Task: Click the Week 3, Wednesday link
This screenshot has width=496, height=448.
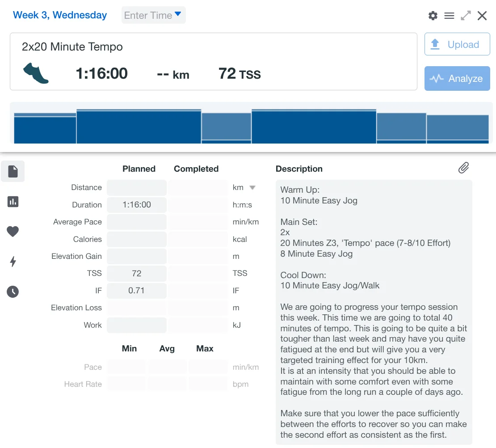Action: click(60, 15)
